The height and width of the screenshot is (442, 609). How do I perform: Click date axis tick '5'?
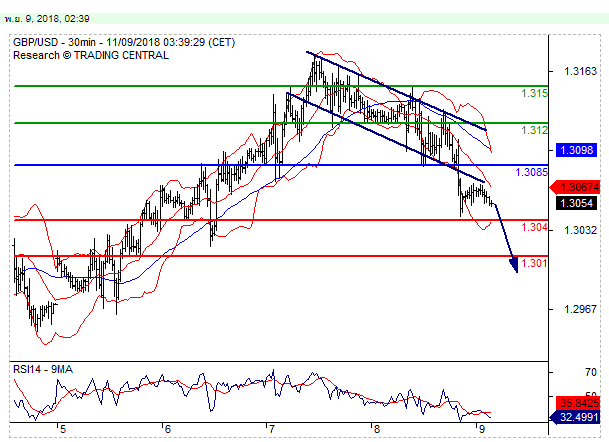[63, 429]
